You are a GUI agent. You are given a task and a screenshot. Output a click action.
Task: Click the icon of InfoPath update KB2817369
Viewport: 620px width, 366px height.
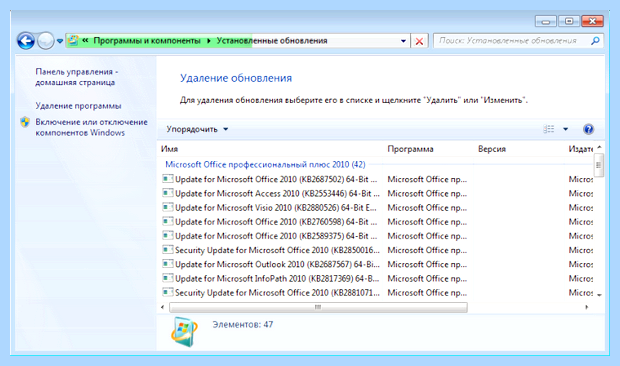tap(168, 278)
